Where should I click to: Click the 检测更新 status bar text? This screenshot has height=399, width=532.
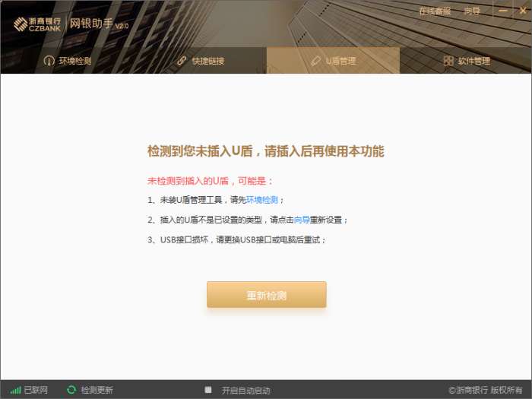click(97, 390)
